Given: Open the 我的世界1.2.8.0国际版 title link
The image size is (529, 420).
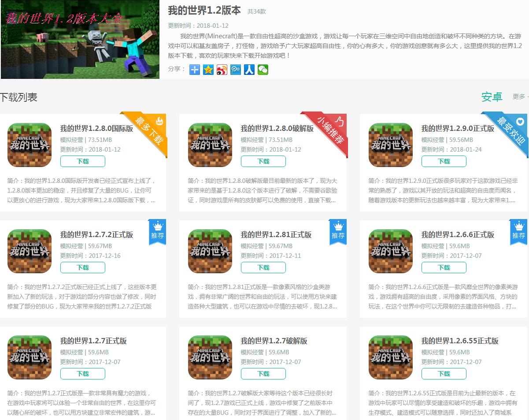Looking at the screenshot, I should point(96,129).
